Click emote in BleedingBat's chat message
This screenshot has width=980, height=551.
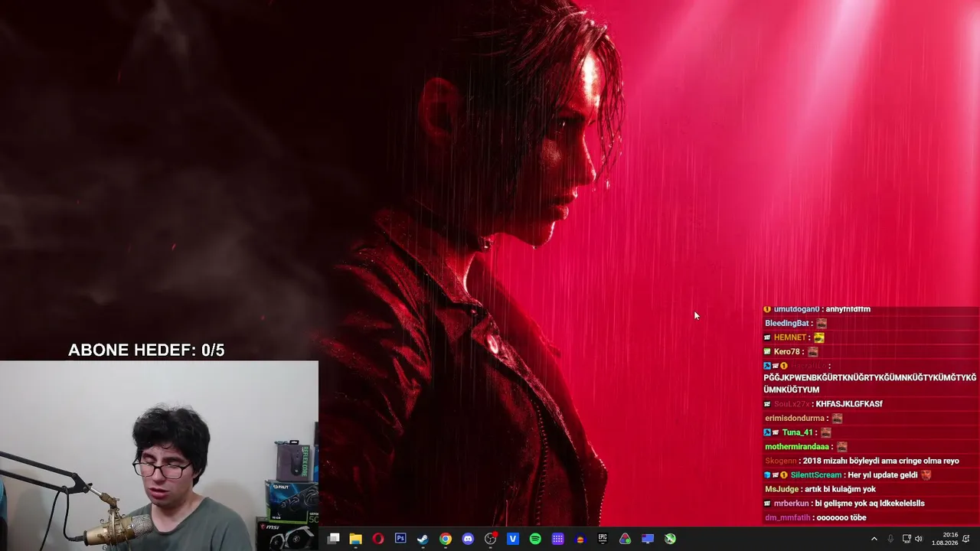822,324
